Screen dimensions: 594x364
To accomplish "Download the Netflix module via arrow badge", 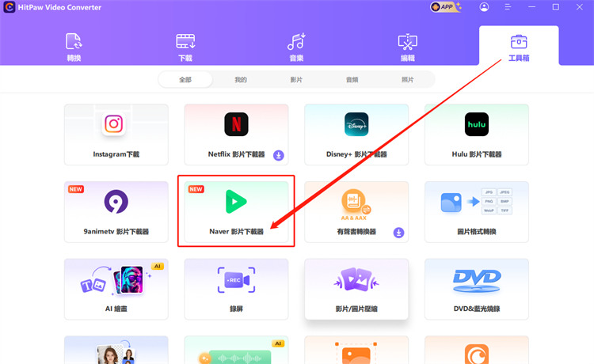I will [x=279, y=155].
